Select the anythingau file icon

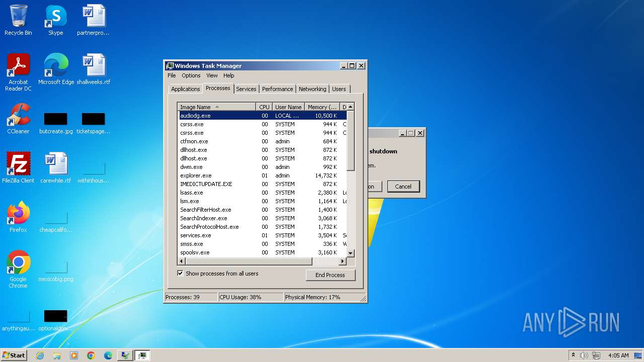(x=18, y=320)
